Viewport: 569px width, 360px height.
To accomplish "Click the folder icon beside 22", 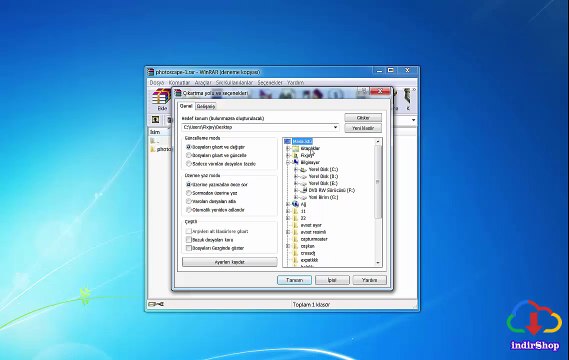I will (295, 218).
